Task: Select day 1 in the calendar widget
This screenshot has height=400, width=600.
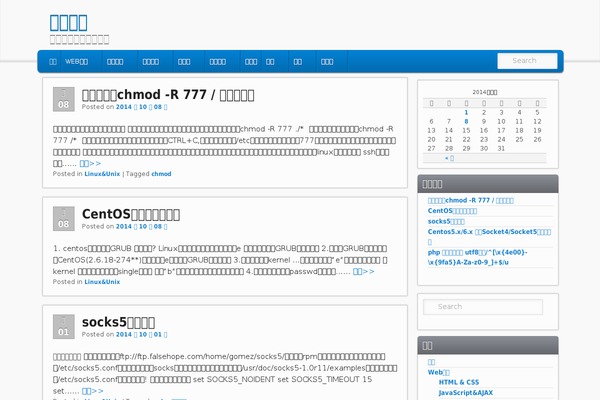Action: coord(466,113)
